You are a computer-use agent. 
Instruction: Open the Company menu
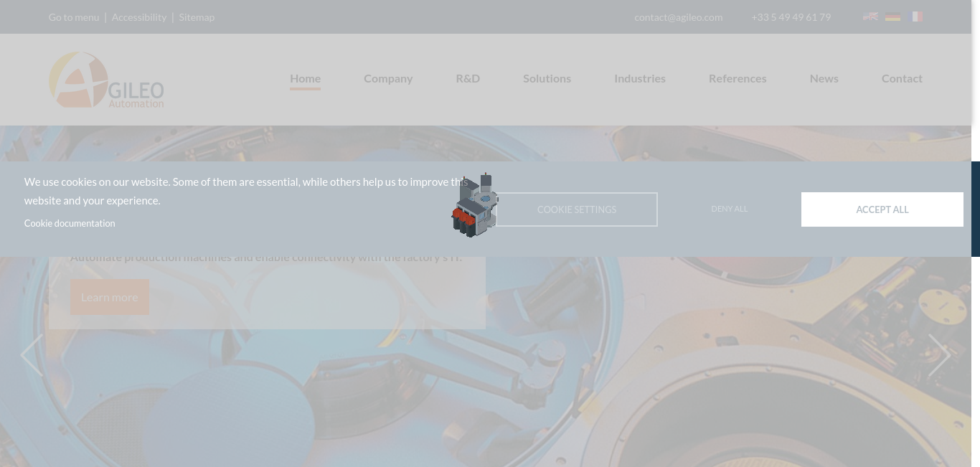pos(388,78)
